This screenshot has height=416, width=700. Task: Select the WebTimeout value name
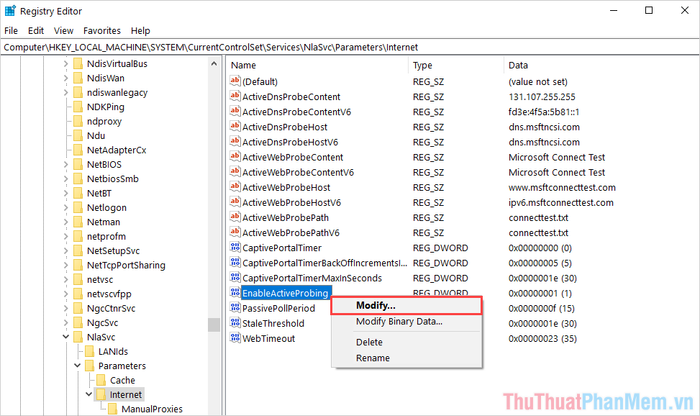point(268,338)
